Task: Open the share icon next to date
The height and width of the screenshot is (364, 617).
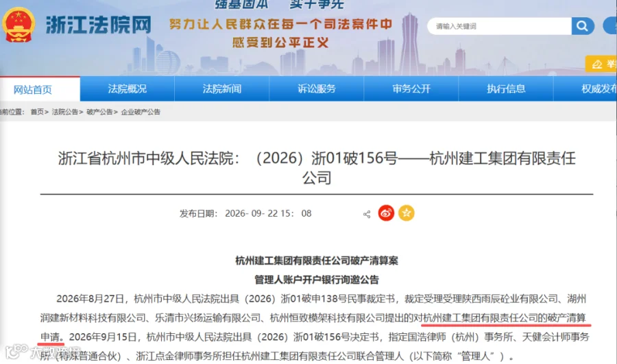Action: (x=367, y=214)
